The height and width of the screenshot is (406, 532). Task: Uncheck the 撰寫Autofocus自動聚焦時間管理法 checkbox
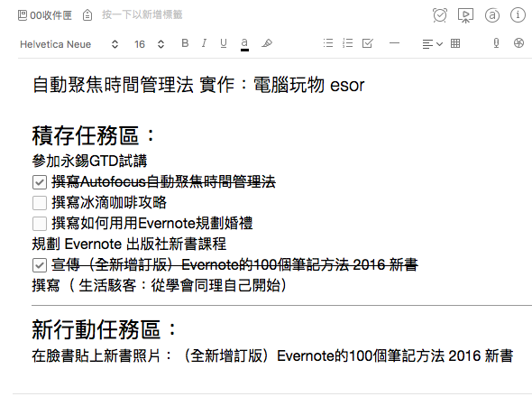click(x=40, y=182)
